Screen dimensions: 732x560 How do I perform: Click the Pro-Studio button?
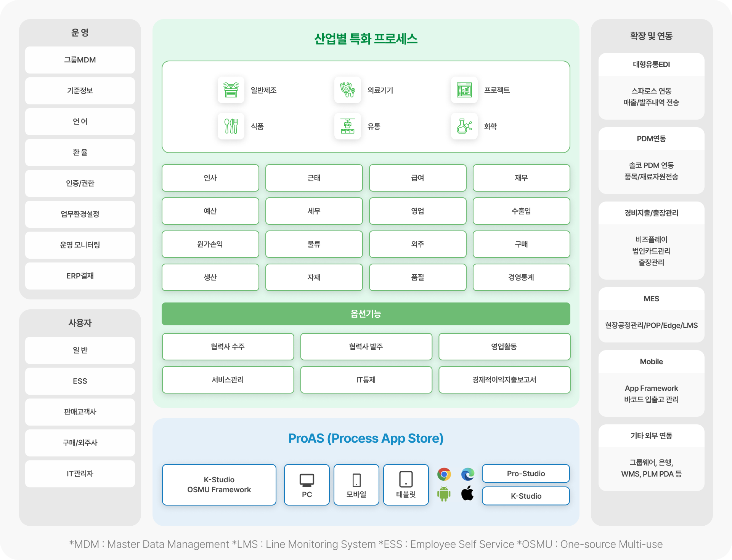pyautogui.click(x=526, y=474)
